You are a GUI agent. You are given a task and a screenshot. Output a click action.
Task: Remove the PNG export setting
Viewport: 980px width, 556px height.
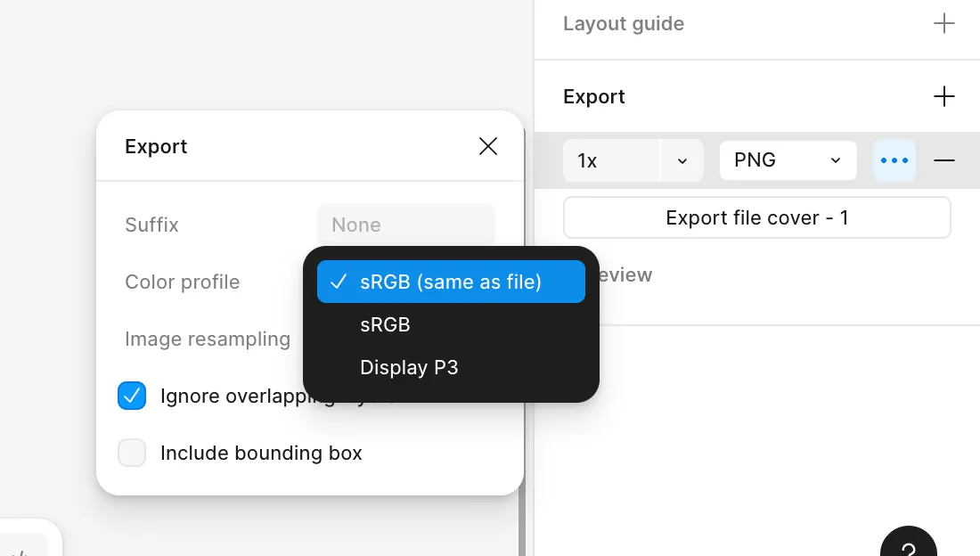tap(944, 160)
